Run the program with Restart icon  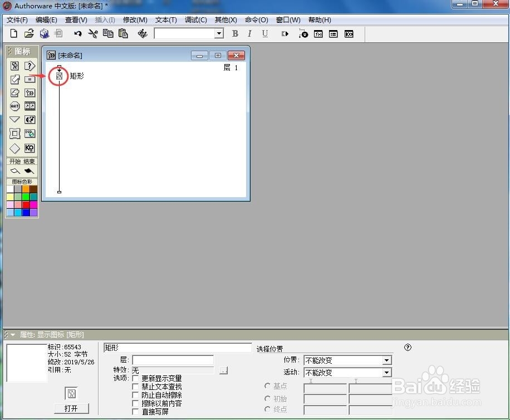[x=285, y=33]
